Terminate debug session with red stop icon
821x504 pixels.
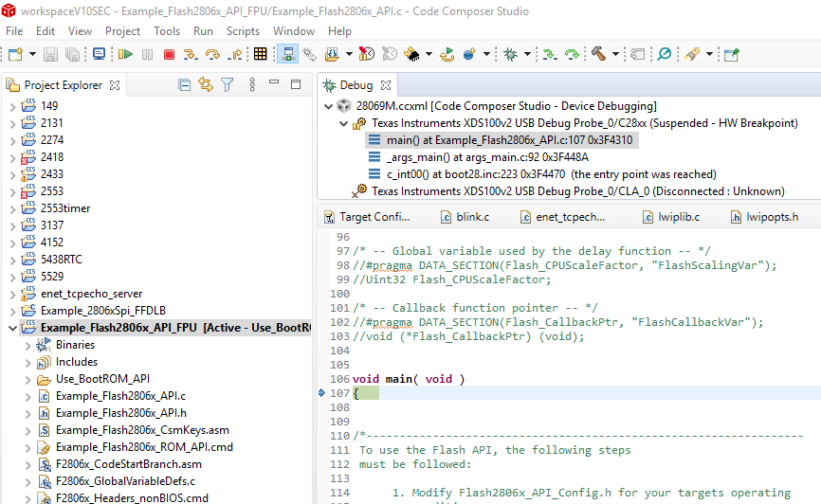[169, 54]
